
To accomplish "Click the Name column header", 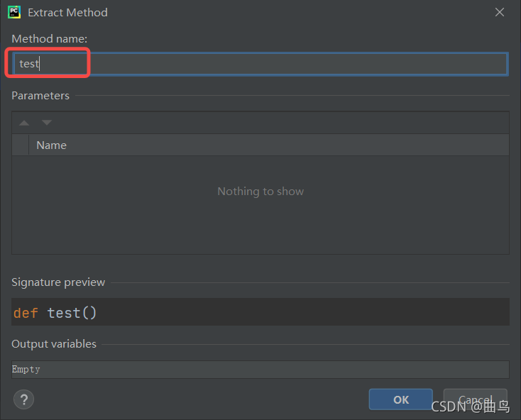I will [51, 145].
